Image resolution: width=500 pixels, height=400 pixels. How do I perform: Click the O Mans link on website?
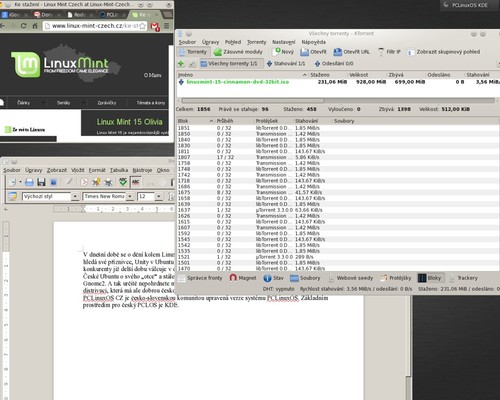(153, 75)
